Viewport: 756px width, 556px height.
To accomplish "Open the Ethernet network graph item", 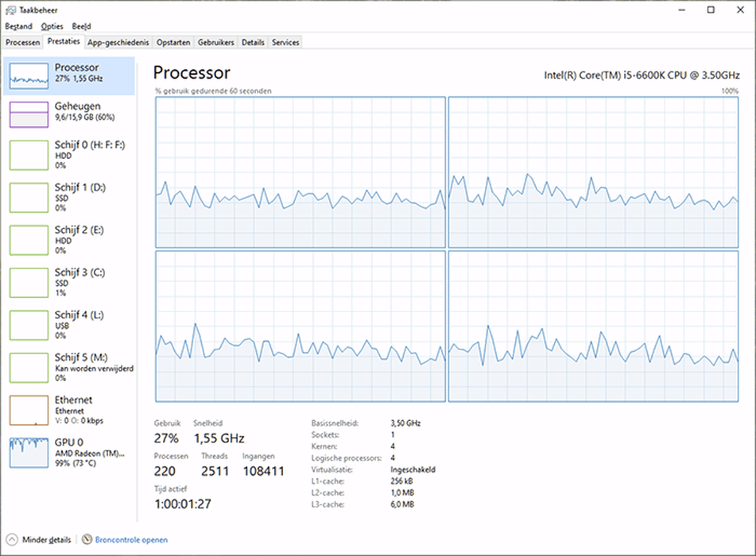I will click(x=29, y=410).
